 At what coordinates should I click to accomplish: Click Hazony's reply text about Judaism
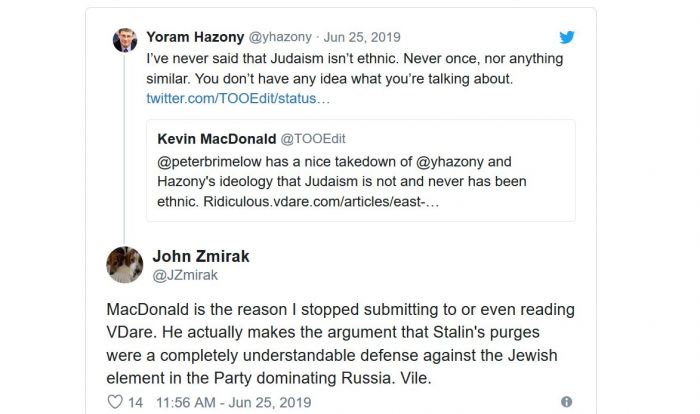click(354, 68)
